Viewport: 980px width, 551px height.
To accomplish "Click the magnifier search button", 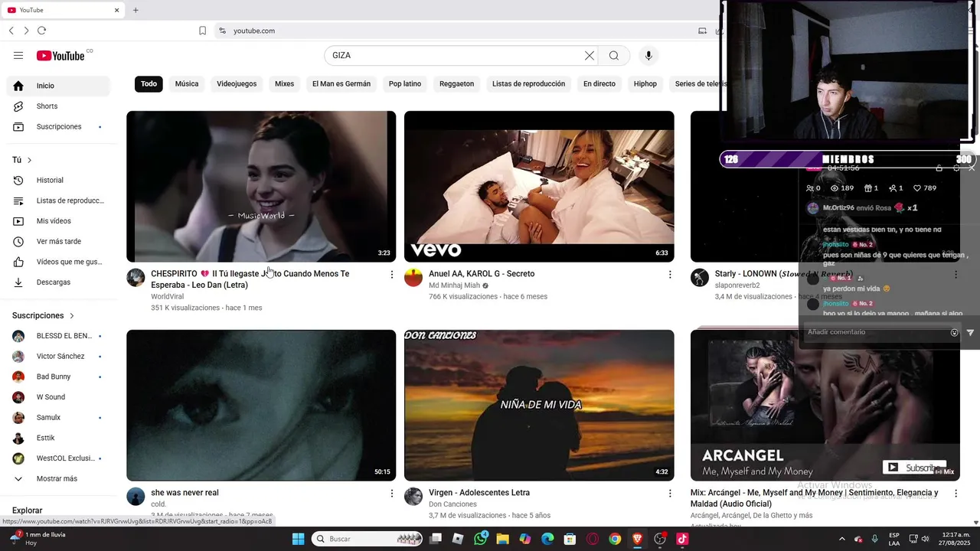I will pyautogui.click(x=614, y=55).
